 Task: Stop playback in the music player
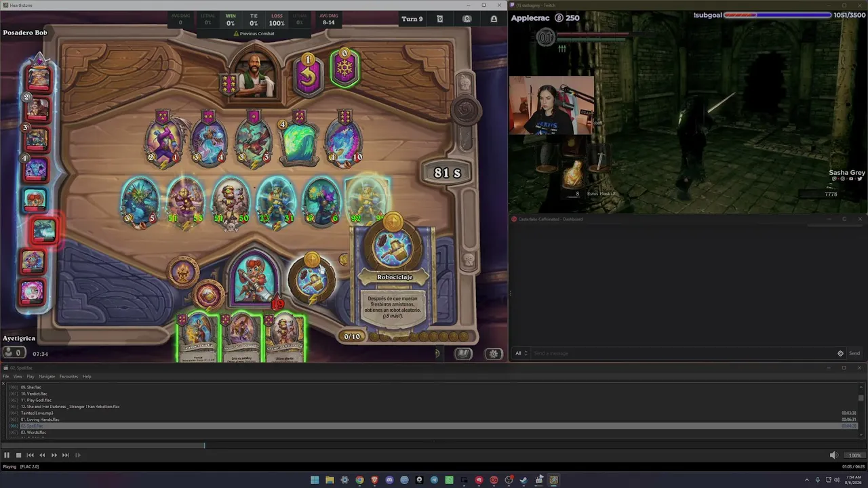click(x=18, y=455)
